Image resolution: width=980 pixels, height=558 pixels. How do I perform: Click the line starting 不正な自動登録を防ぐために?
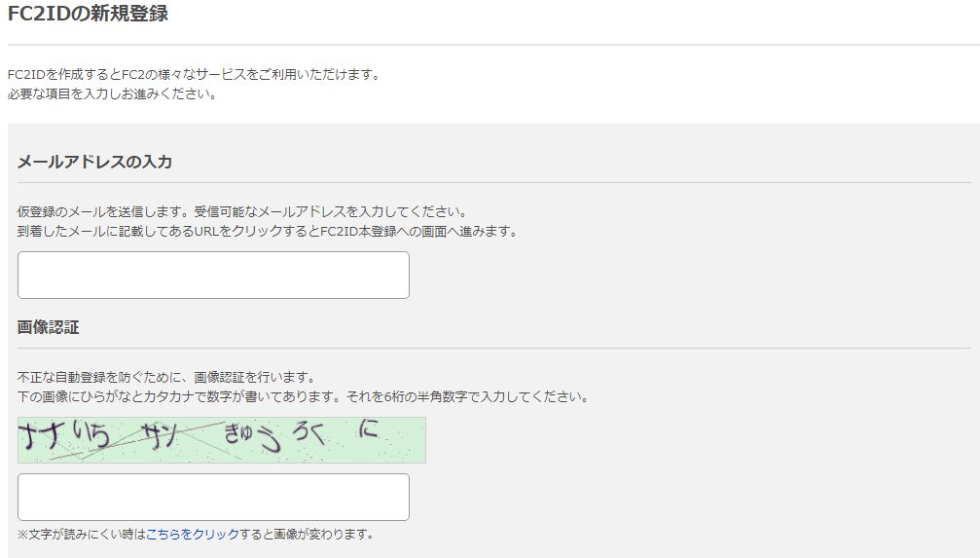pyautogui.click(x=166, y=377)
